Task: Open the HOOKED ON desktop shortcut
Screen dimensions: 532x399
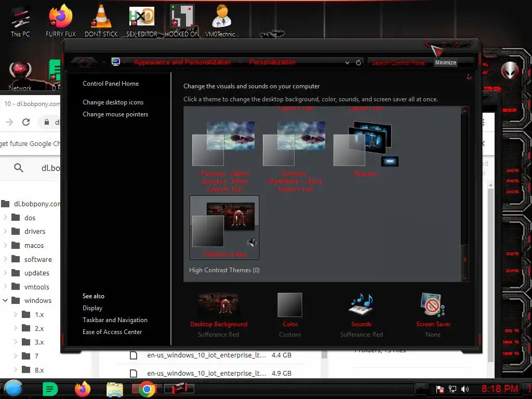Action: pyautogui.click(x=182, y=21)
